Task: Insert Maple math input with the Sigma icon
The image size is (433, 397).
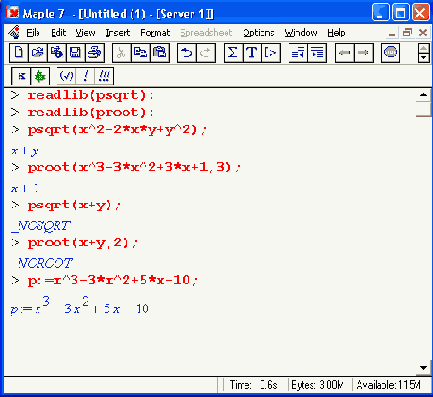Action: coord(233,53)
